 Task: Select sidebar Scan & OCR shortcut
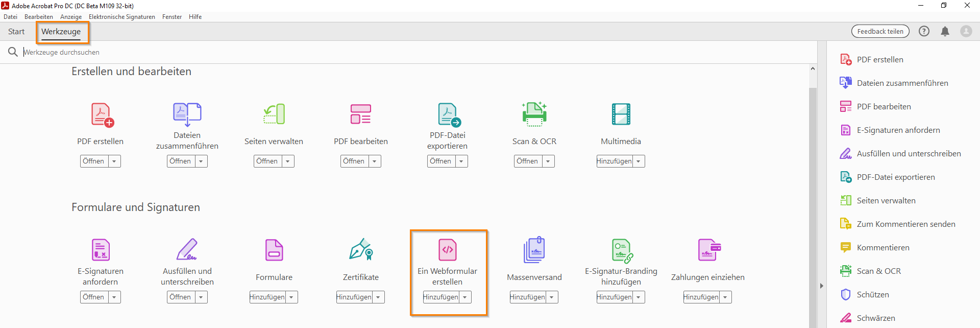[871, 271]
